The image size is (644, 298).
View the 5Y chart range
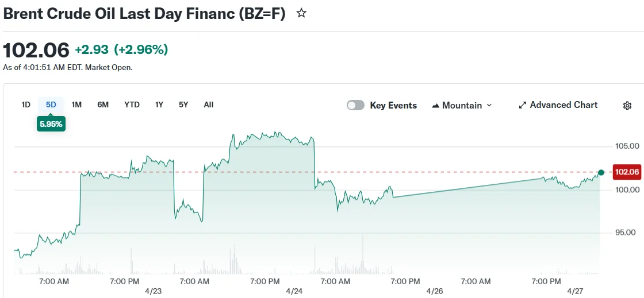point(183,105)
